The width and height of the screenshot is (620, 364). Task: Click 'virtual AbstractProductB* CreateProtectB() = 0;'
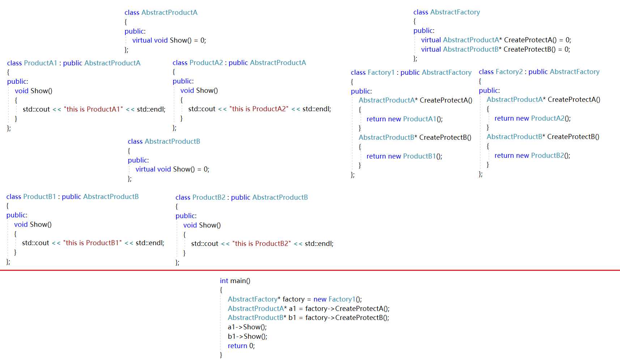click(496, 49)
